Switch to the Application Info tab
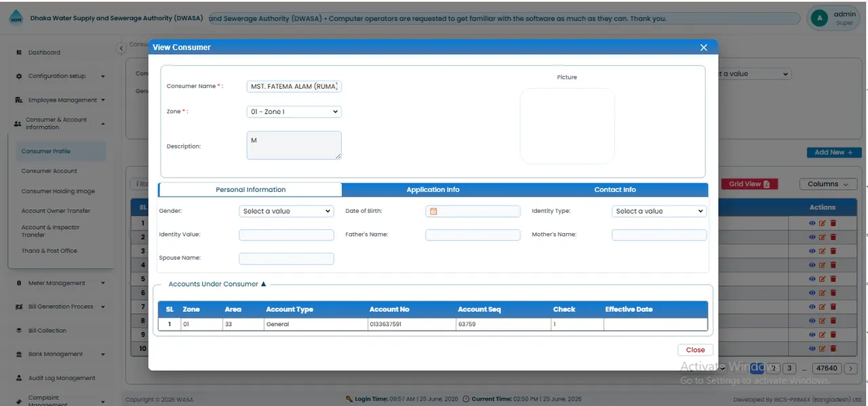This screenshot has width=868, height=406. pos(433,190)
